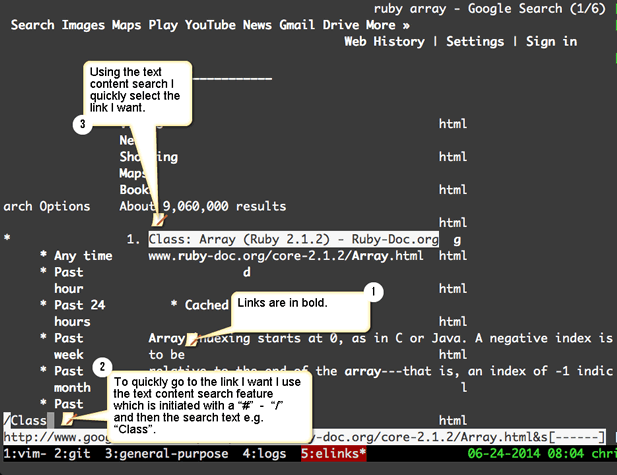Open the Shopping search category link

coord(149,157)
